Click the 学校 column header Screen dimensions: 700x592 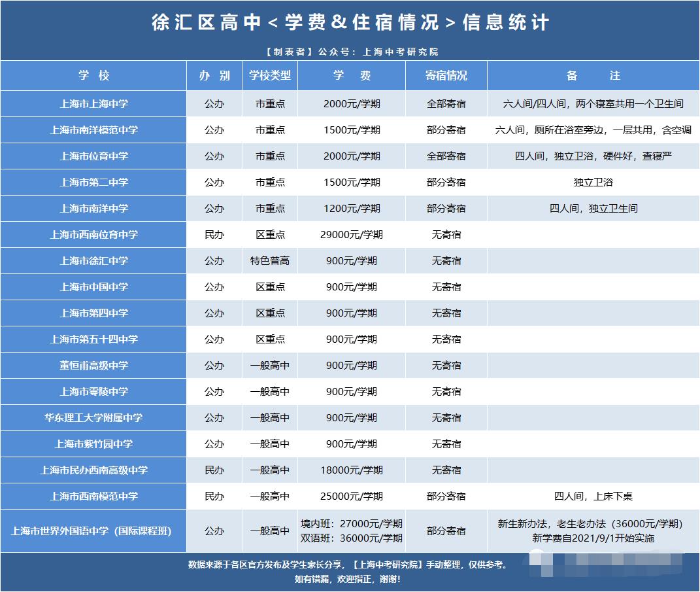[x=93, y=75]
